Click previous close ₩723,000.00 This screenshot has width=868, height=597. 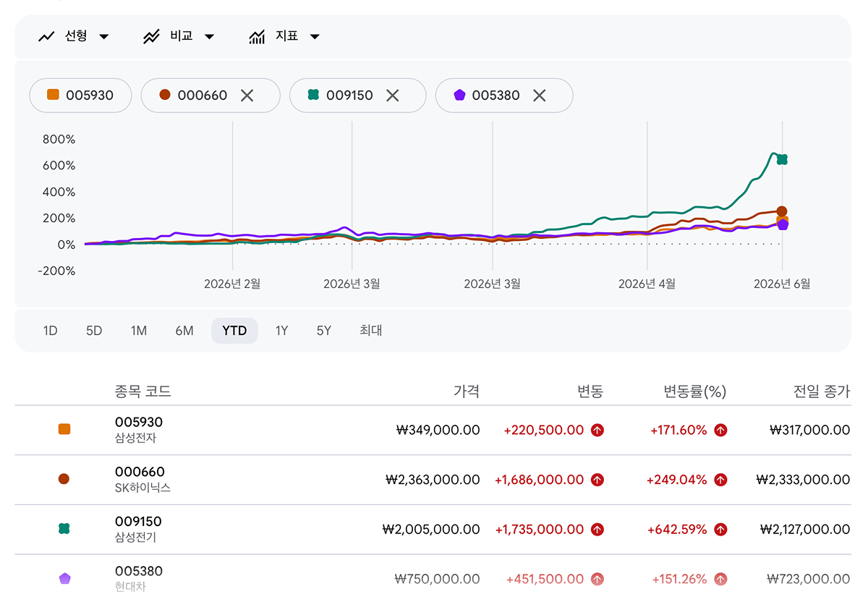(809, 579)
